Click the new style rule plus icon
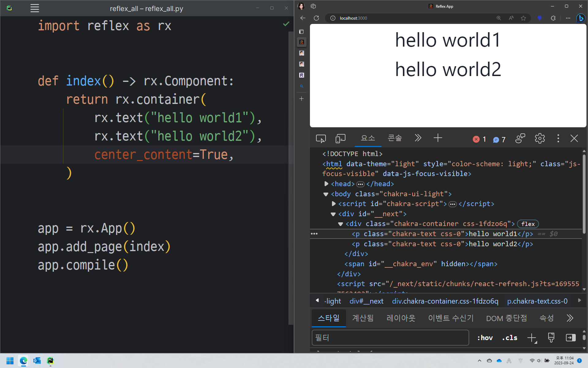The height and width of the screenshot is (368, 588). [532, 338]
